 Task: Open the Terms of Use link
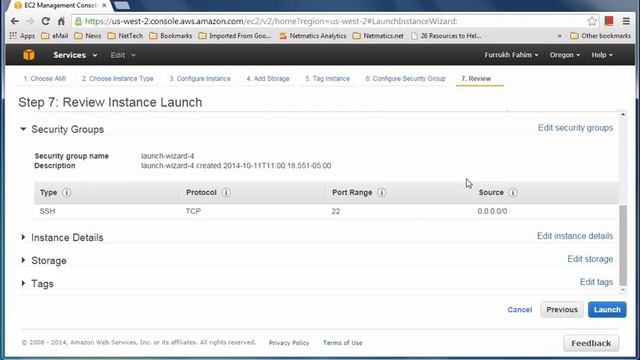pos(343,343)
